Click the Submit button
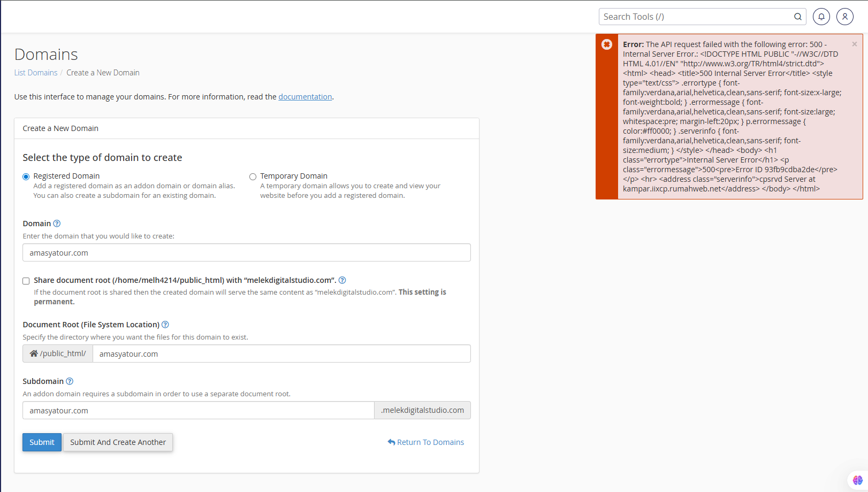 pos(42,442)
